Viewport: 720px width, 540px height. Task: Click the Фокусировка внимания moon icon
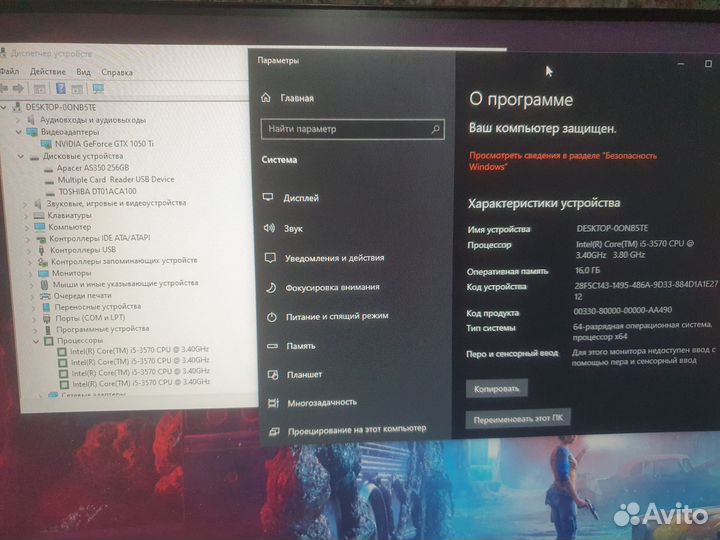pos(271,287)
